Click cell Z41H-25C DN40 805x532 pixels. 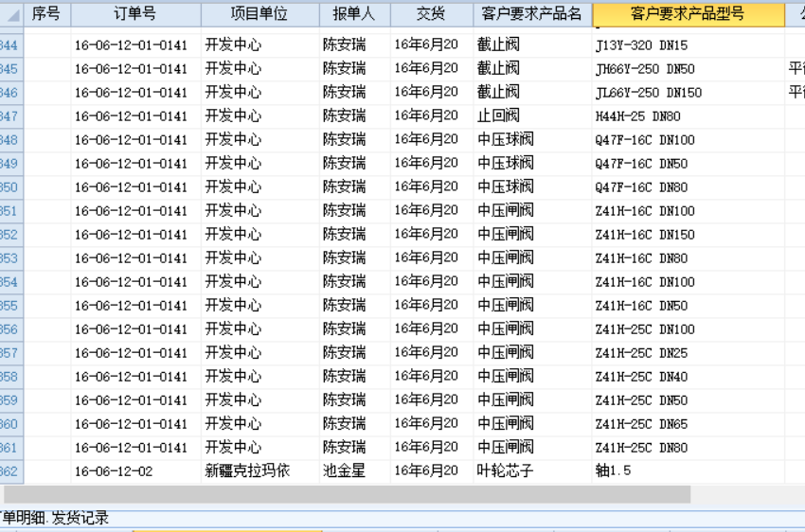coord(688,376)
